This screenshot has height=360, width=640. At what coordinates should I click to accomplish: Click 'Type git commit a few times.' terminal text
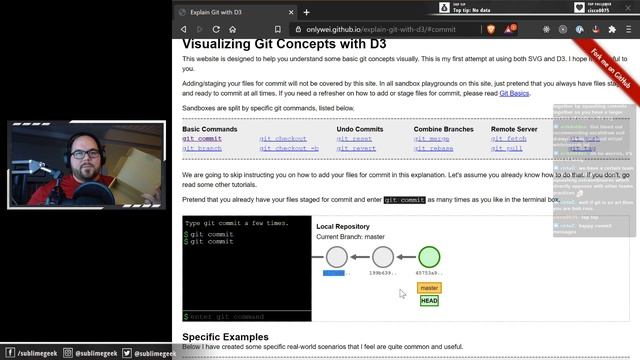coord(237,223)
